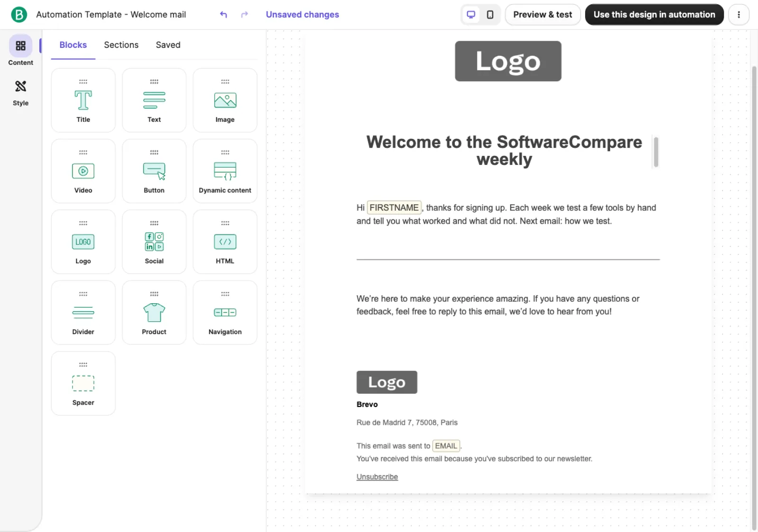The height and width of the screenshot is (532, 758).
Task: Click the FIRSTNAME personalization tag
Action: (x=394, y=207)
